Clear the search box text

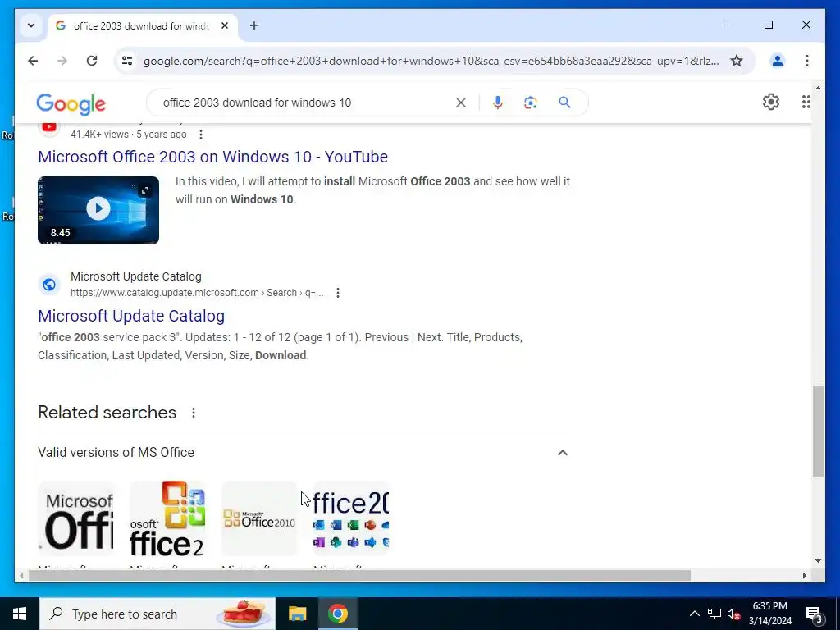pyautogui.click(x=461, y=103)
